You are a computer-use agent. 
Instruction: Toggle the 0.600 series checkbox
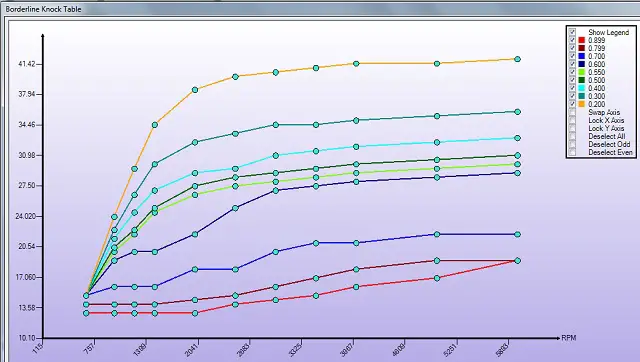pos(572,64)
